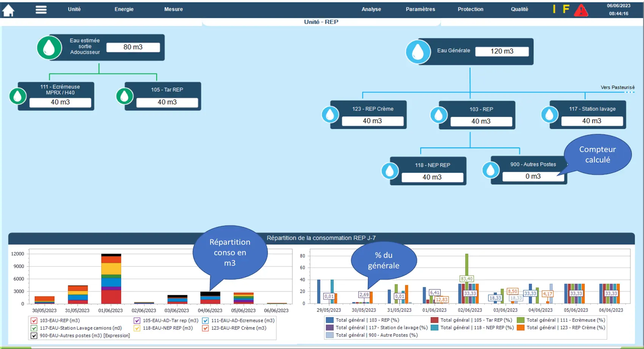Click the 01/06/2023 stacked bar in m3 chart
This screenshot has height=349, width=644.
pos(111,279)
